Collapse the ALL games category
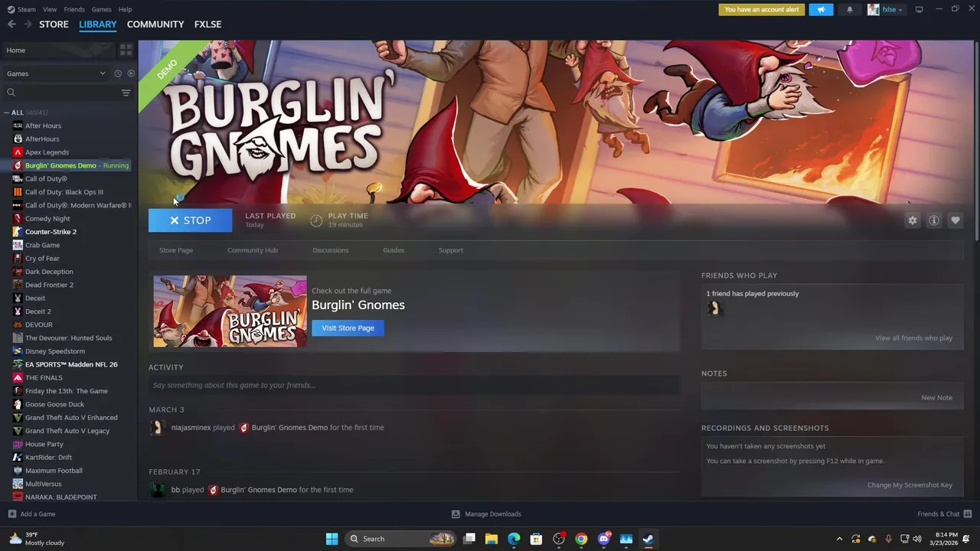Screen dimensions: 980x551 pyautogui.click(x=7, y=112)
